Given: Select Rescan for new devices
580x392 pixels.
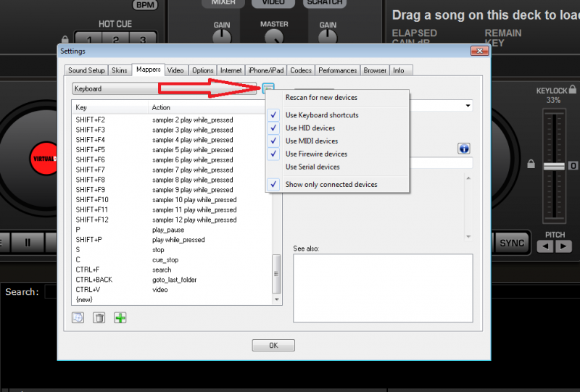Looking at the screenshot, I should click(x=321, y=98).
